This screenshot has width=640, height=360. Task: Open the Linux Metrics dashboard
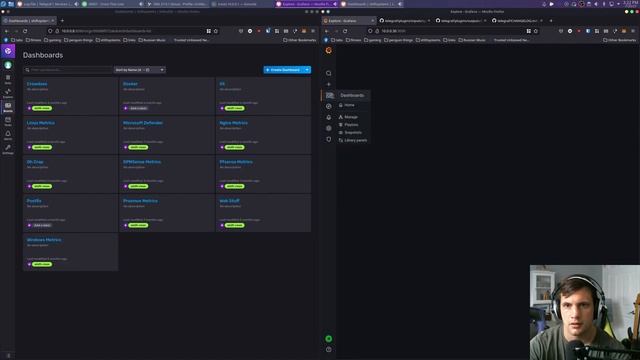click(40, 123)
